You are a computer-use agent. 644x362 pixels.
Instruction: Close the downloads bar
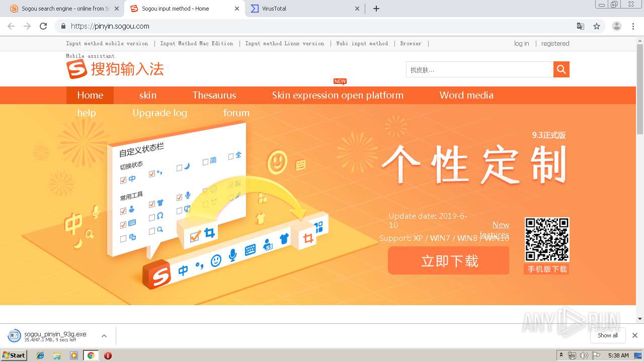tap(634, 335)
